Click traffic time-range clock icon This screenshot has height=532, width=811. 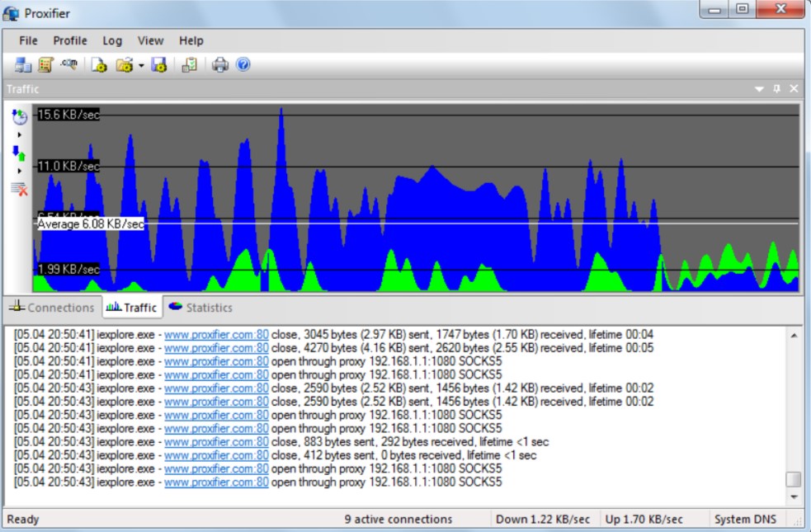point(20,117)
